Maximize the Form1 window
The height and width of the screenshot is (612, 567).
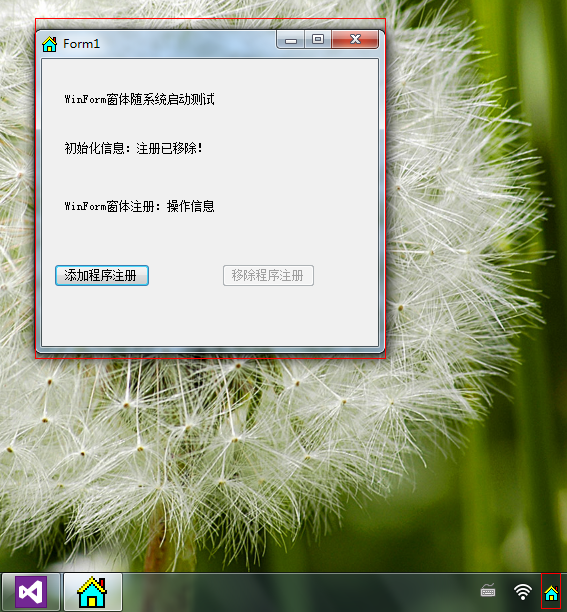coord(318,40)
